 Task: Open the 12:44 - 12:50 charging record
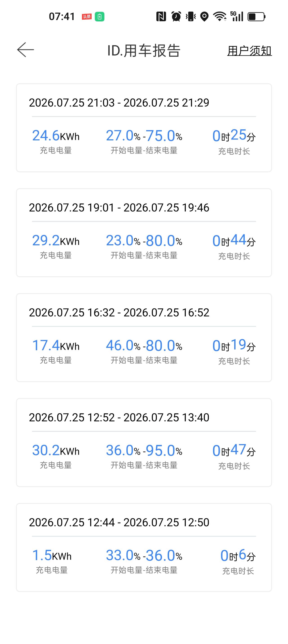[144, 548]
